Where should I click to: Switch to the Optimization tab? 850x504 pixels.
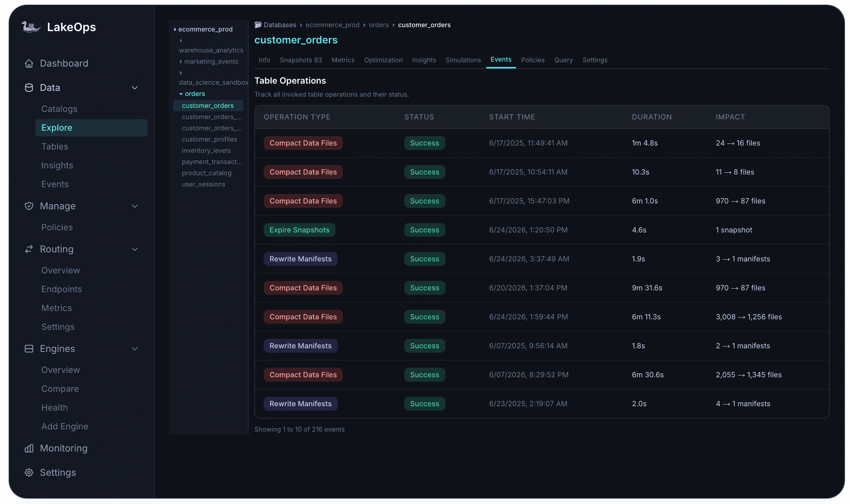click(383, 60)
